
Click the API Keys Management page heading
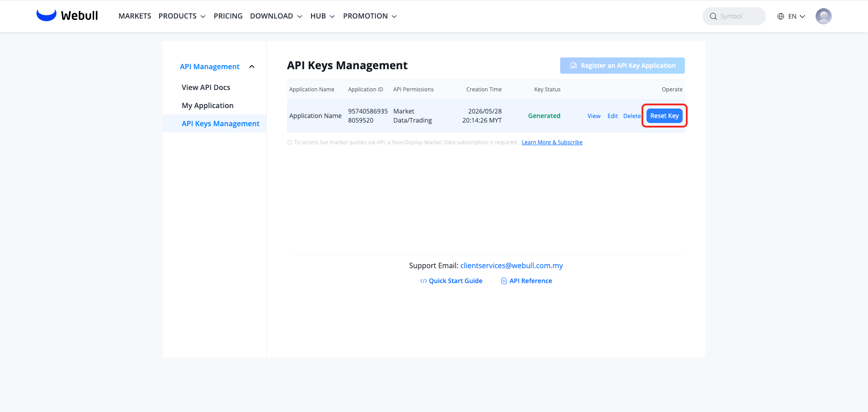coord(347,66)
